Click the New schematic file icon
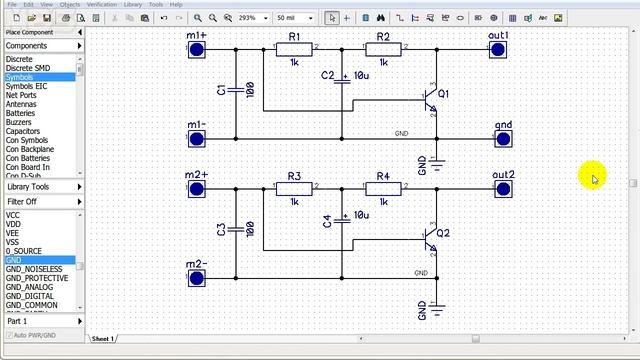The width and height of the screenshot is (640, 360). pos(16,18)
